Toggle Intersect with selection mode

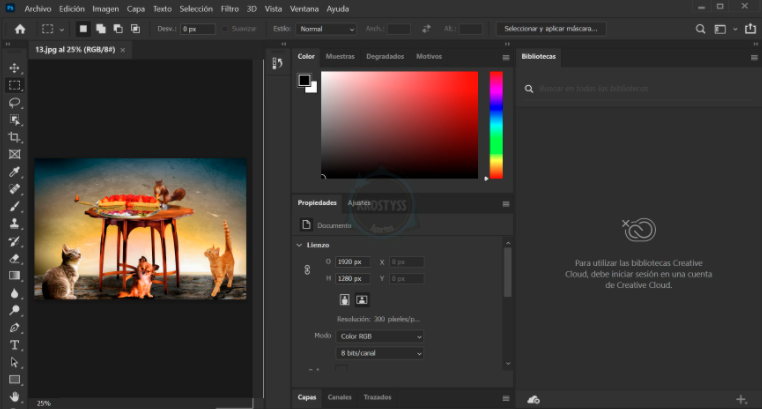[x=136, y=29]
